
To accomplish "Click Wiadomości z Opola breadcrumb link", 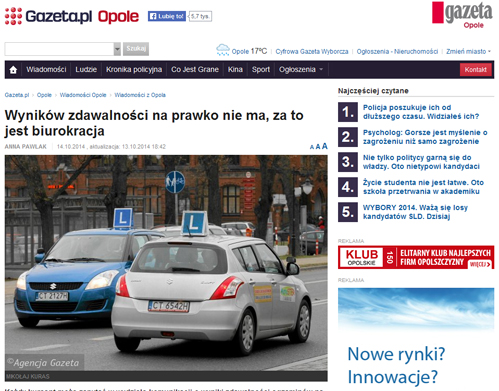I will click(140, 95).
